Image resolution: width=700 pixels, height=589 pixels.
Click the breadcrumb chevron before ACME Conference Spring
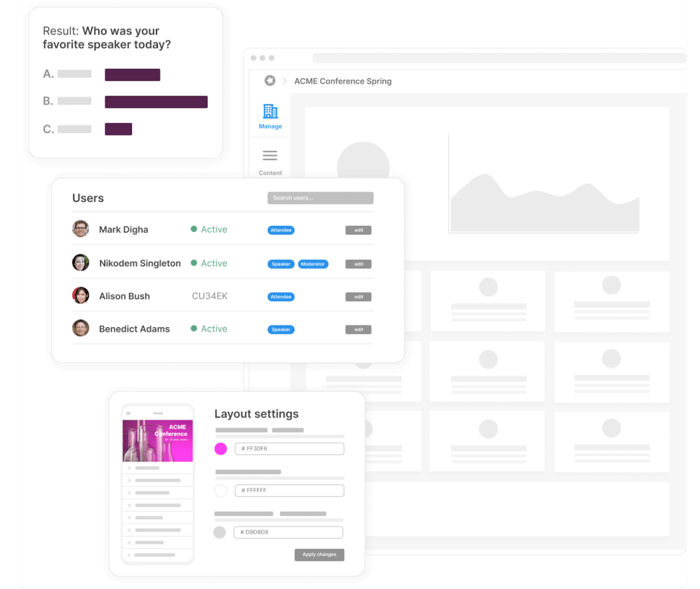click(284, 81)
